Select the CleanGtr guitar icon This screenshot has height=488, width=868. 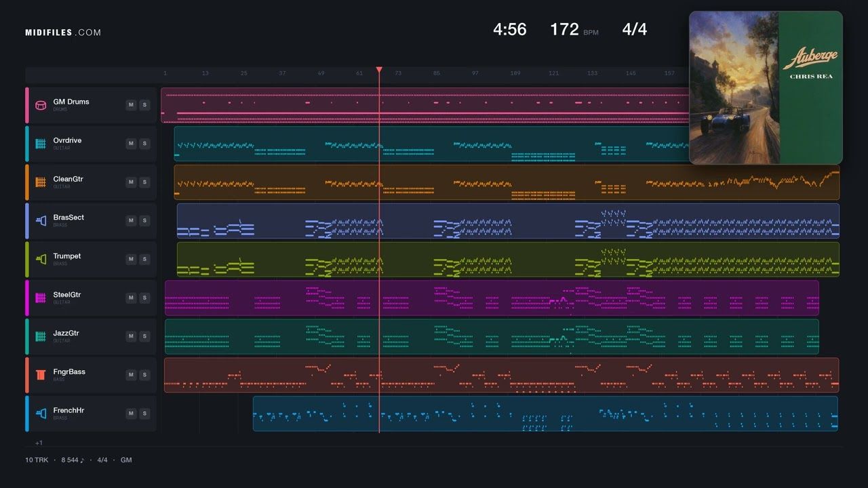click(x=41, y=182)
